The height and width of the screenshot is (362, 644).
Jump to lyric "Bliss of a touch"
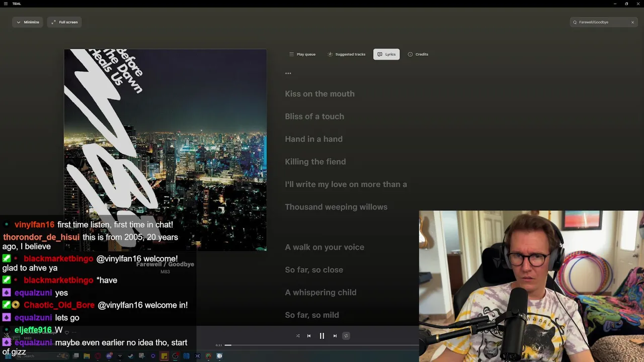314,117
